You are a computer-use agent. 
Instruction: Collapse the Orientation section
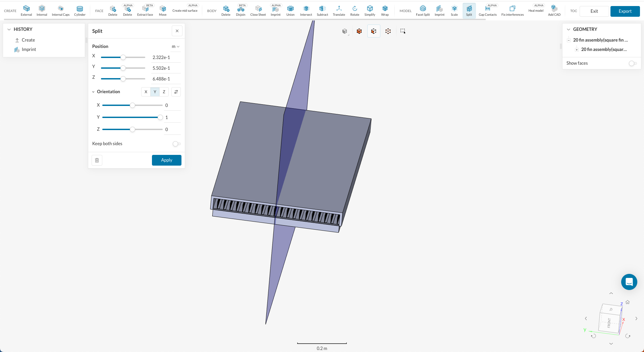click(x=93, y=92)
